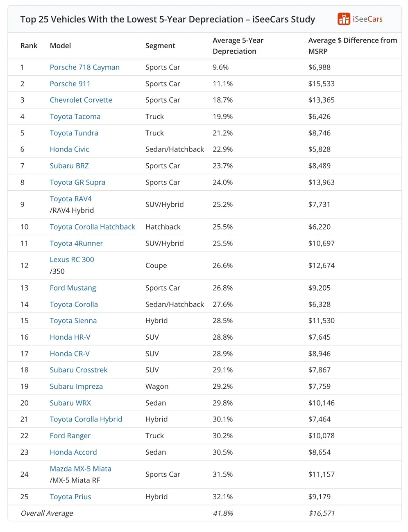Open the Toyota Prius link
Viewport: 408px width, 532px height.
pyautogui.click(x=70, y=497)
